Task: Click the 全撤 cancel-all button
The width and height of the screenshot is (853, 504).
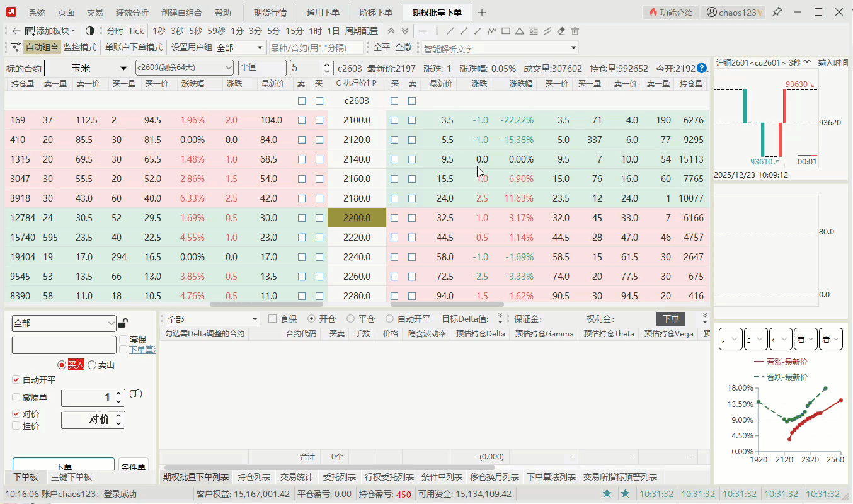Action: (x=403, y=48)
